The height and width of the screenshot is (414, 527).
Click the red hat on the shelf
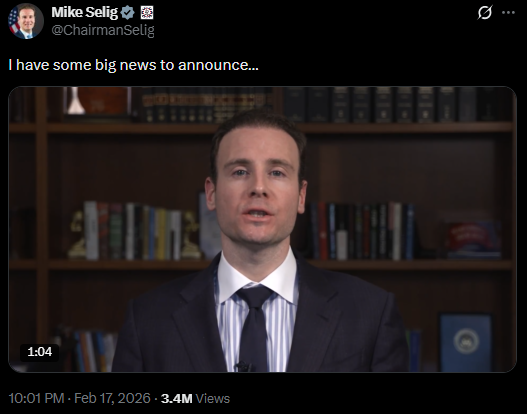[473, 239]
